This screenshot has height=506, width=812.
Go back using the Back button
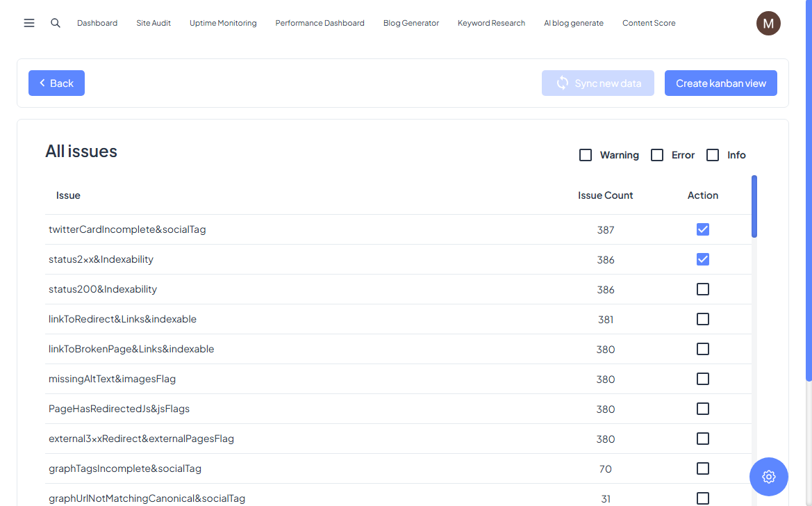click(x=56, y=83)
